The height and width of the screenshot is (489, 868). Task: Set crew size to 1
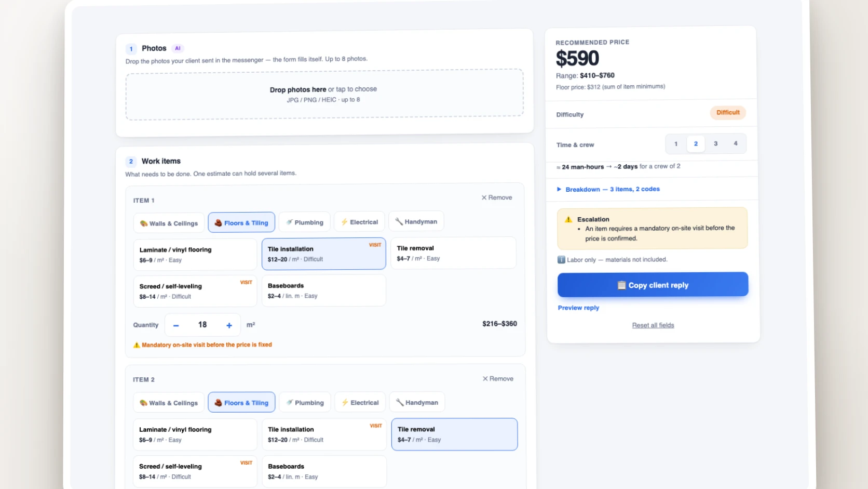(676, 144)
